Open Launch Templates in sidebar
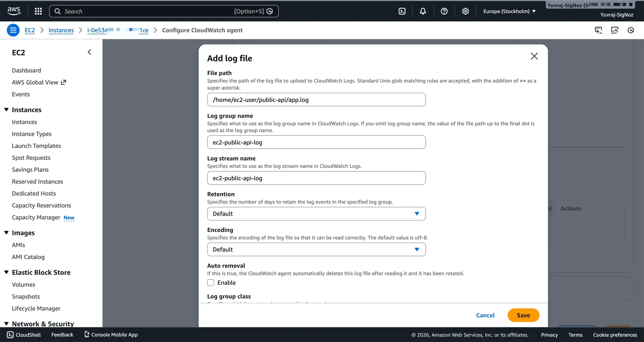This screenshot has width=644, height=342. click(x=36, y=146)
